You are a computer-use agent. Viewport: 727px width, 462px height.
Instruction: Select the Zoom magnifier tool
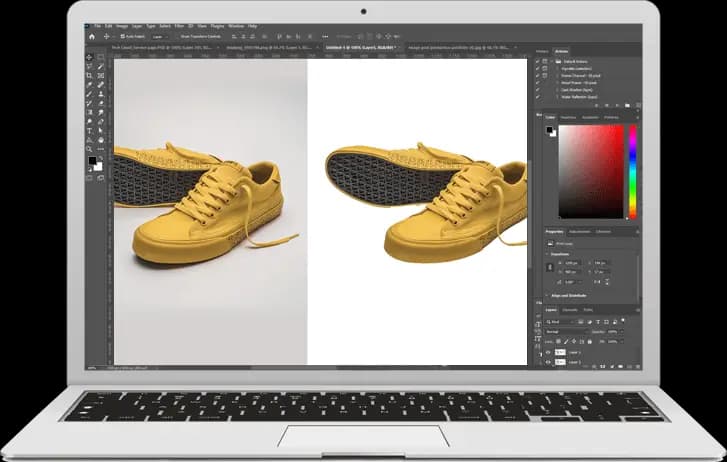[89, 149]
